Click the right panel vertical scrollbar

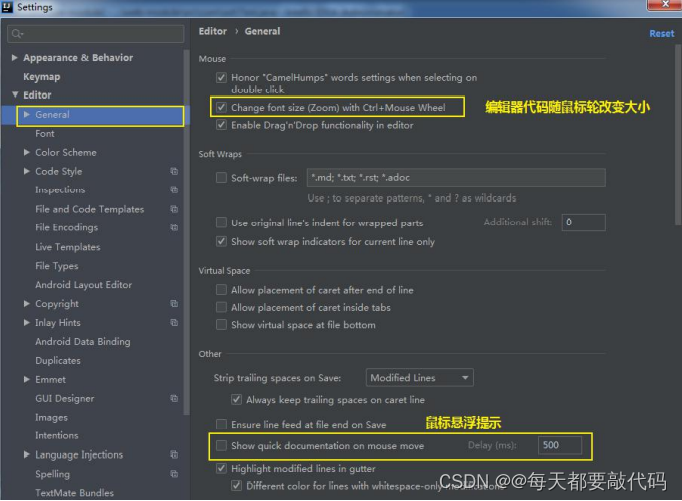(678, 135)
